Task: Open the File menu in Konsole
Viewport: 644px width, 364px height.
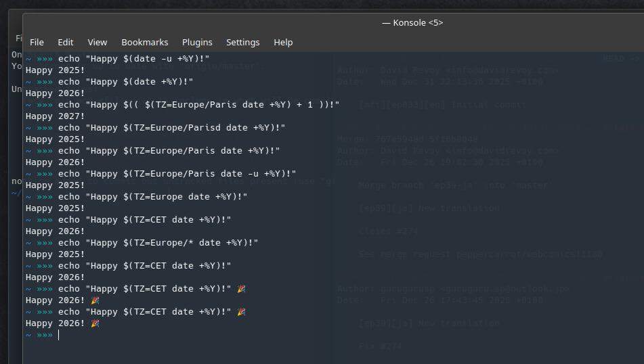Action: pyautogui.click(x=37, y=42)
